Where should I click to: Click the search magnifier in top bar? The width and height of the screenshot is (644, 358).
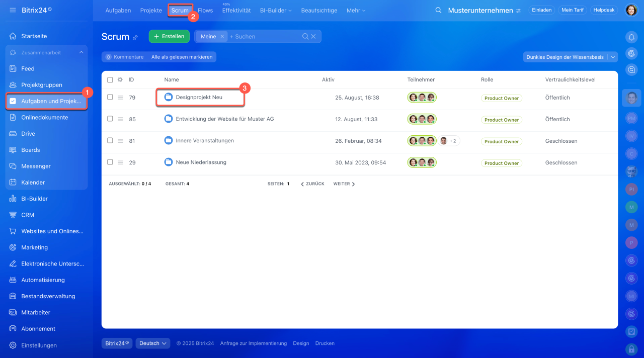coord(438,10)
